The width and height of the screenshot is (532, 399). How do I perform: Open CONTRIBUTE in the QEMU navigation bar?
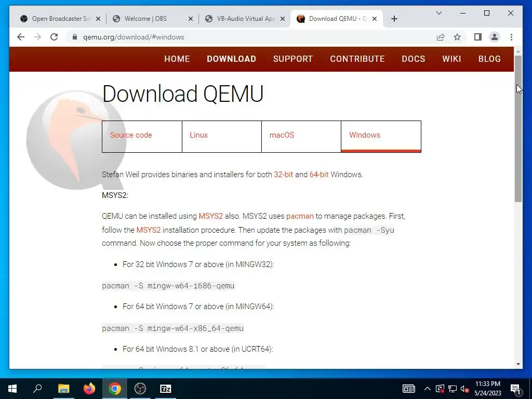point(357,59)
